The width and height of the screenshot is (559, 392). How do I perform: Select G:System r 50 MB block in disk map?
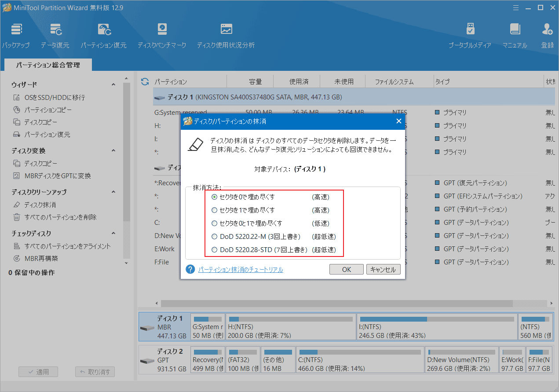click(x=208, y=327)
